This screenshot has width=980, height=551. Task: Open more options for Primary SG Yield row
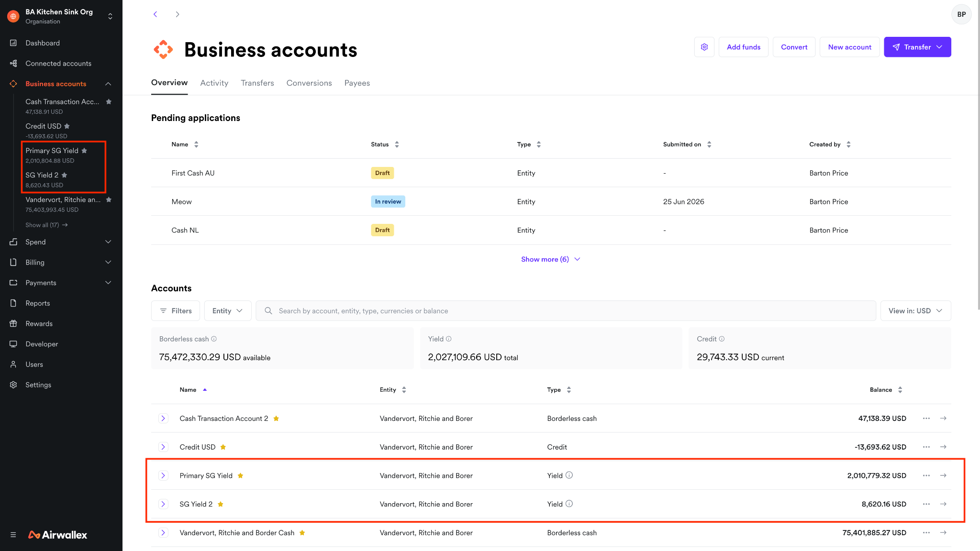tap(926, 475)
